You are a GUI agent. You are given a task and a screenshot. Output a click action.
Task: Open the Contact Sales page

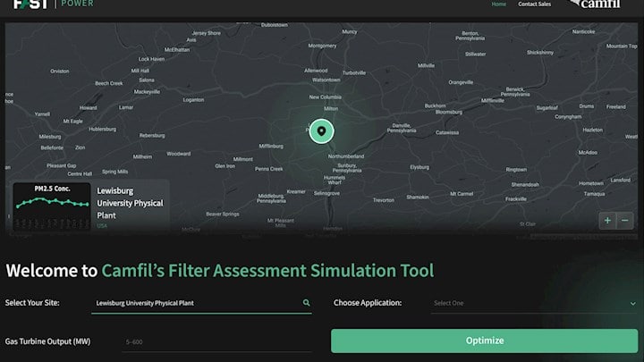[534, 4]
